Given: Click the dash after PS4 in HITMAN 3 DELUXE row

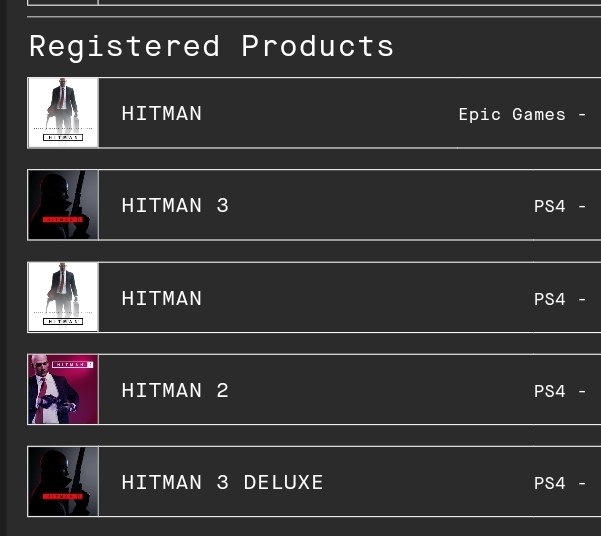Looking at the screenshot, I should 582,483.
